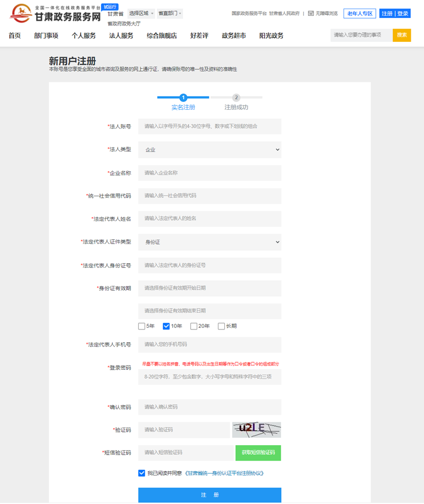Click the 甘肃政务服务网 horse logo
424x504 pixels.
point(21,13)
